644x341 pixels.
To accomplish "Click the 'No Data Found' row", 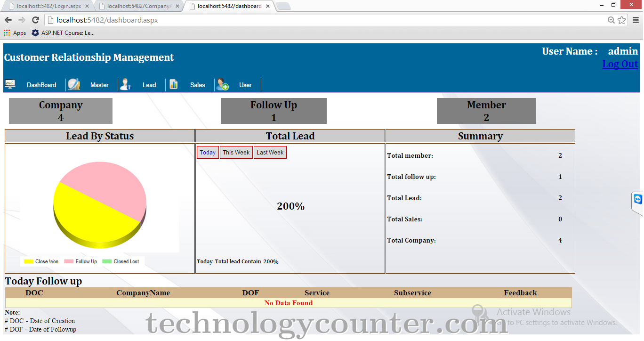I will (289, 303).
